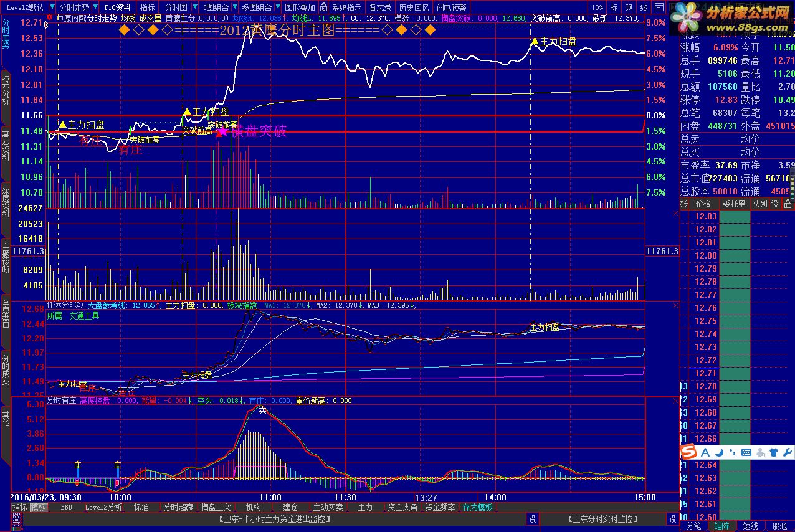Viewport: 795px width, 532px height.
Task: Click price row 12.76 in order book
Action: 706,308
